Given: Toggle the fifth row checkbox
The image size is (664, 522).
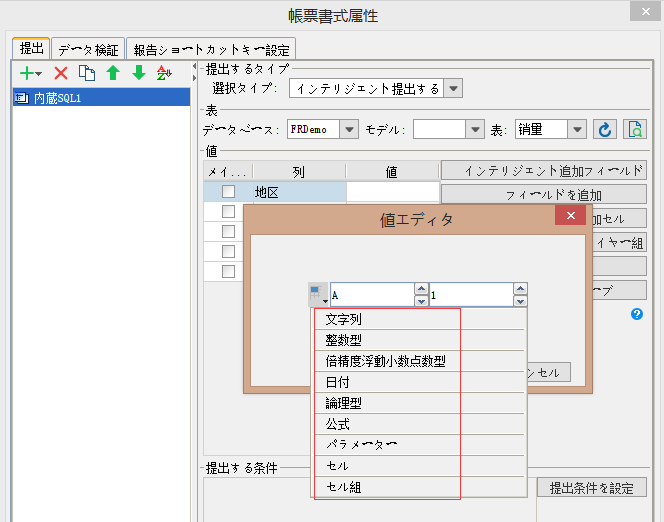Looking at the screenshot, I should (228, 271).
